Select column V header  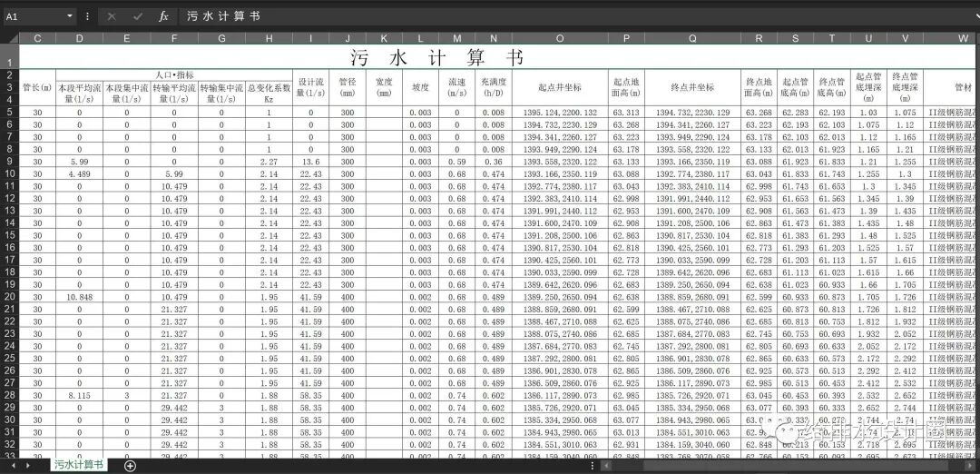click(905, 38)
